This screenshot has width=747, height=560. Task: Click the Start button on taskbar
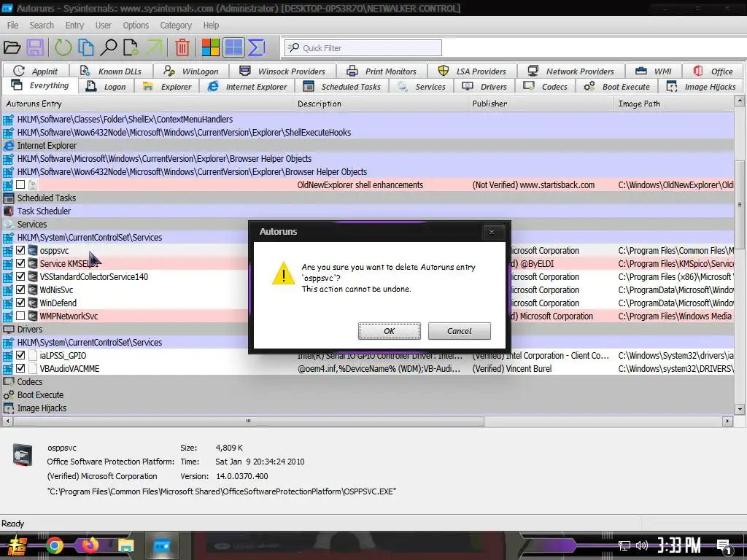[18, 545]
